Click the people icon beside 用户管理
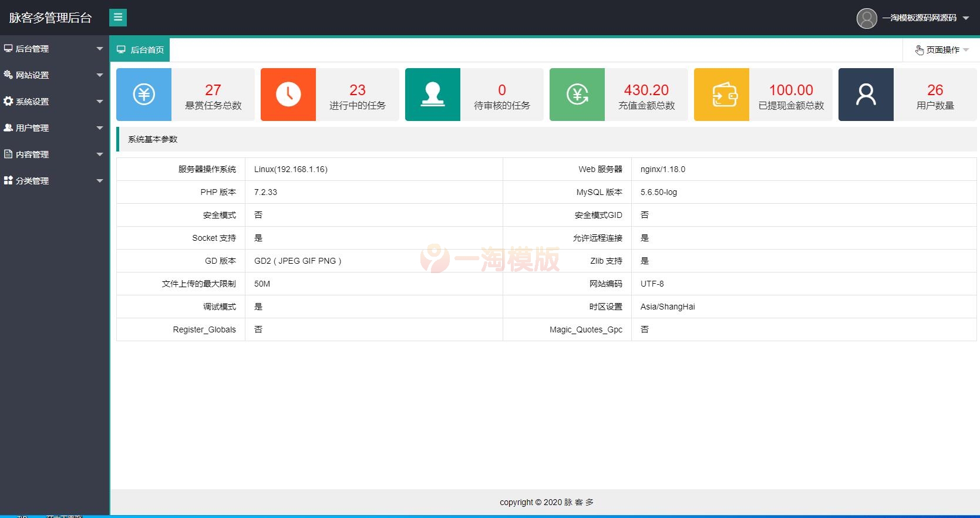Viewport: 980px width, 518px height. pyautogui.click(x=8, y=127)
